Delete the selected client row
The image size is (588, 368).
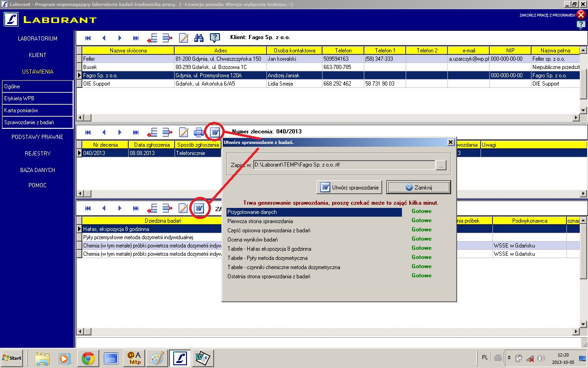[168, 38]
